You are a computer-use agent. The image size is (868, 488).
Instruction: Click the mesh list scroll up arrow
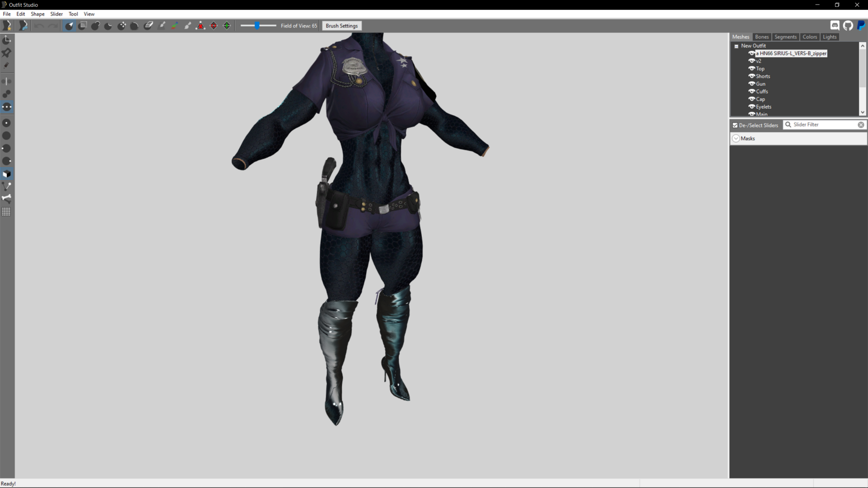[862, 46]
